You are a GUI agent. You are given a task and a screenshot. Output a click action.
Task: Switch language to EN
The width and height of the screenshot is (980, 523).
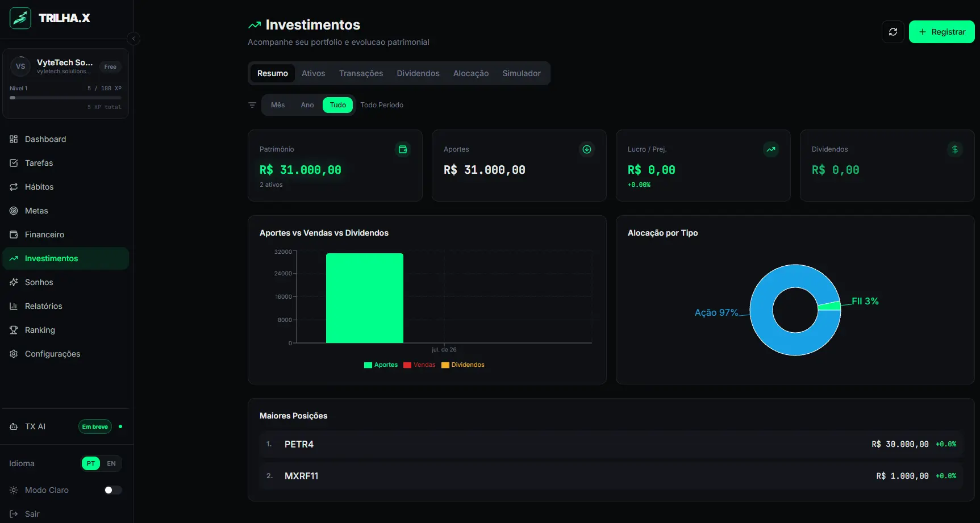[x=111, y=463]
